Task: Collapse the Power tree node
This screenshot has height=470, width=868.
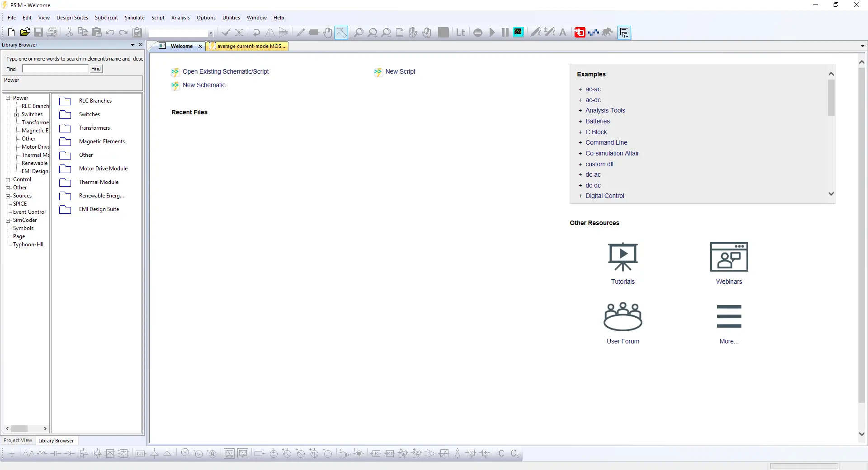Action: (x=8, y=98)
